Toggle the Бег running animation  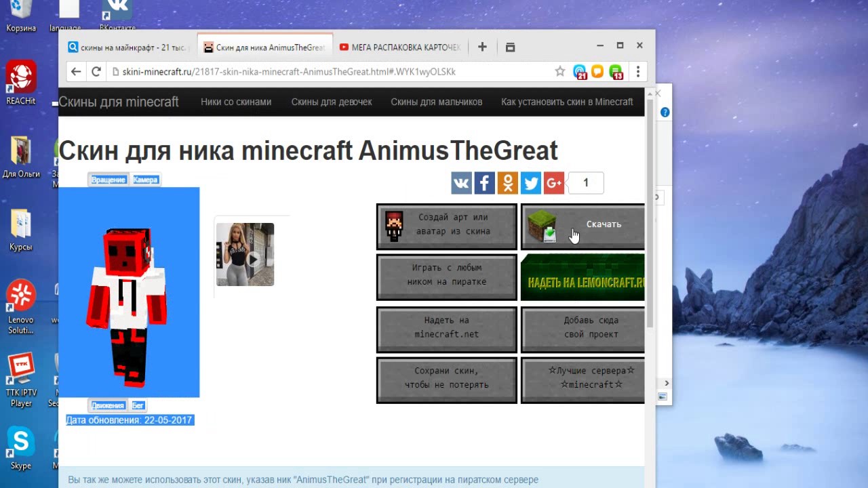pos(138,405)
